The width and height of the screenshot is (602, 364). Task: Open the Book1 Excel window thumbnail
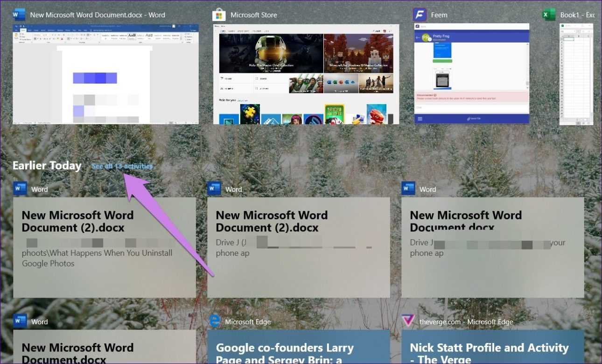pos(576,74)
